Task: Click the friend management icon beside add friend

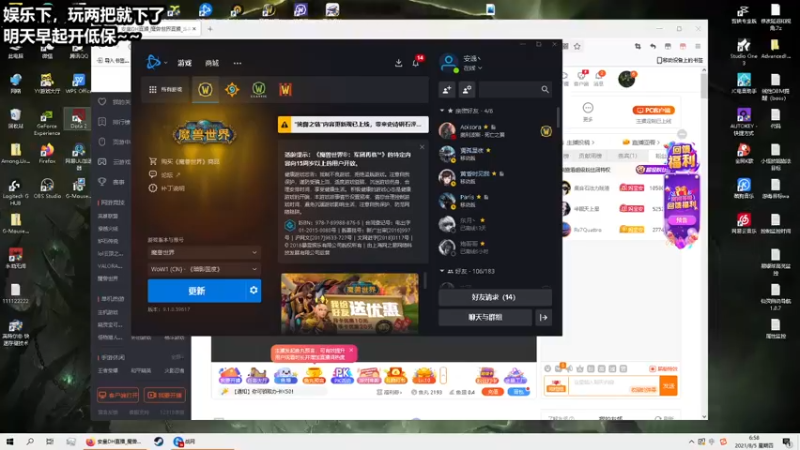Action: coord(467,90)
